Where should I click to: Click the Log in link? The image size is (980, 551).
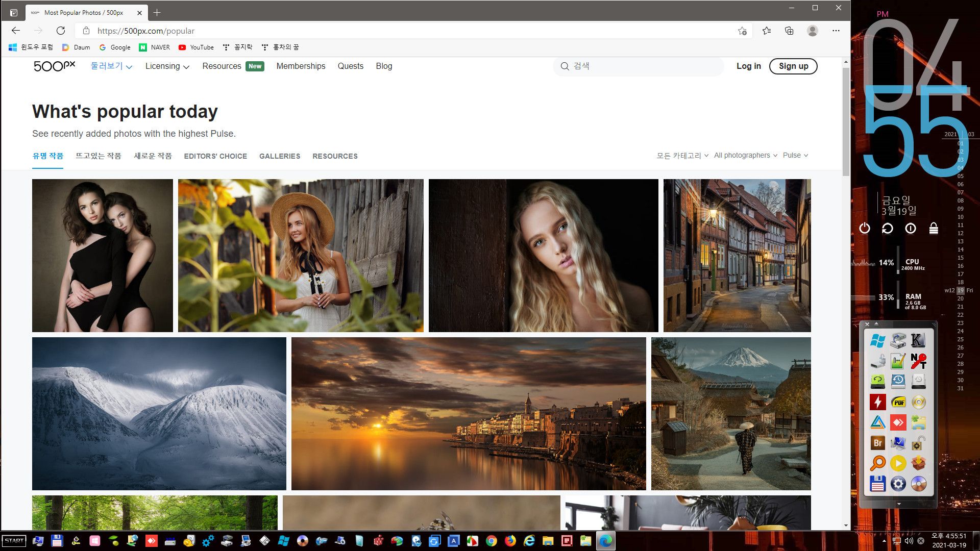point(748,66)
